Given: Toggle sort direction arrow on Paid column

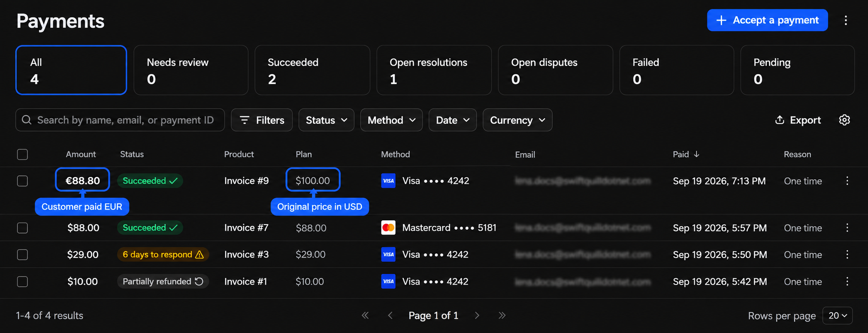Looking at the screenshot, I should coord(696,154).
